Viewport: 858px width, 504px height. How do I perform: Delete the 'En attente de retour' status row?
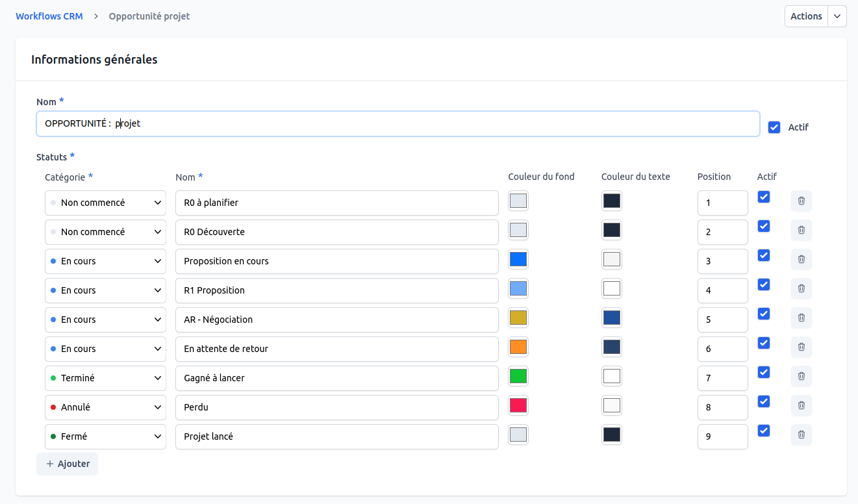801,347
